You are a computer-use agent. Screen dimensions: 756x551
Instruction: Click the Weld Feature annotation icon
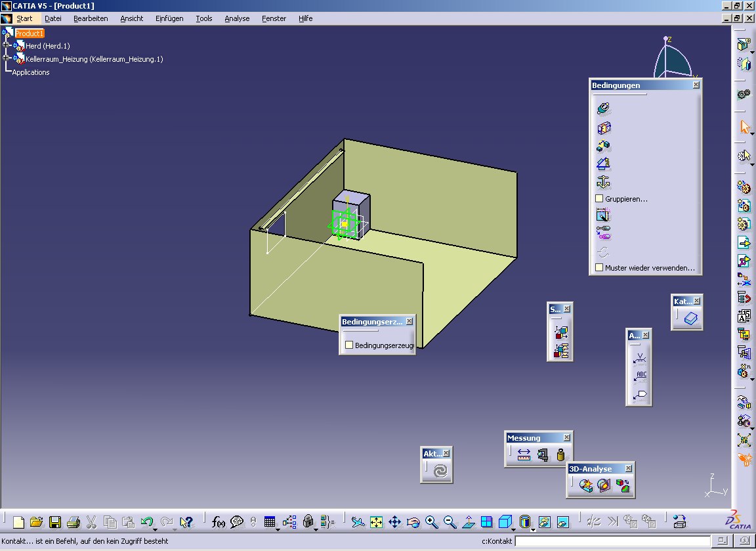tap(639, 357)
